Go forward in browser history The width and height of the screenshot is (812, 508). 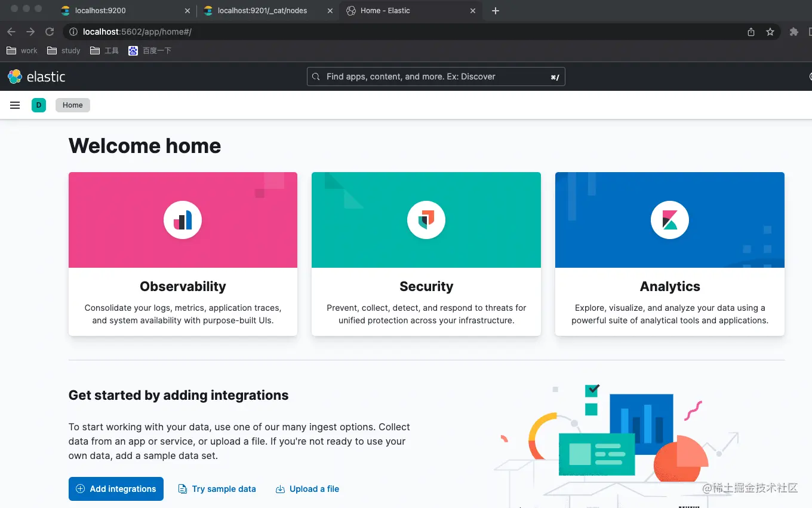tap(30, 32)
